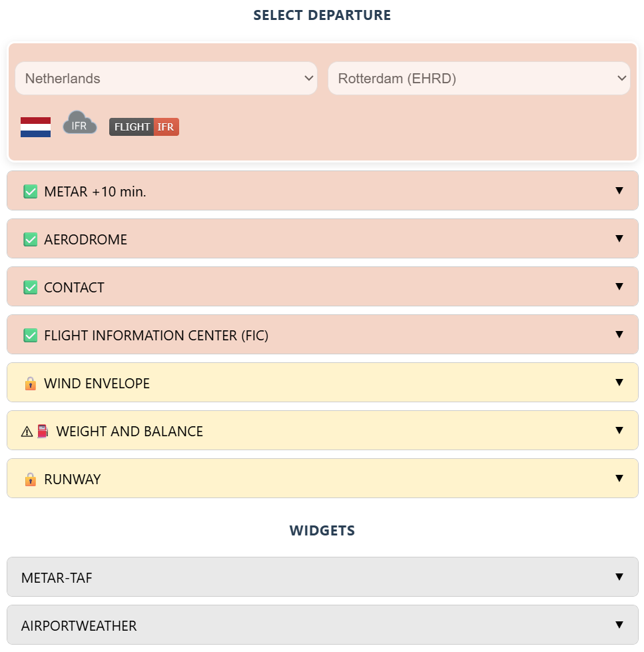Expand the METAR +10 min. section arrow
The width and height of the screenshot is (644, 652).
[x=619, y=191]
